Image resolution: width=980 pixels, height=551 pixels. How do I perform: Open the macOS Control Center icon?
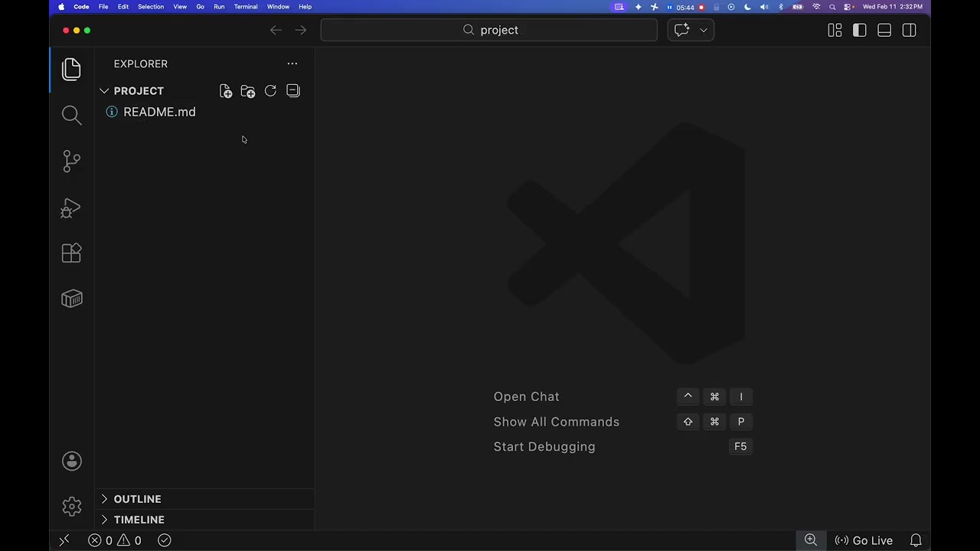848,7
